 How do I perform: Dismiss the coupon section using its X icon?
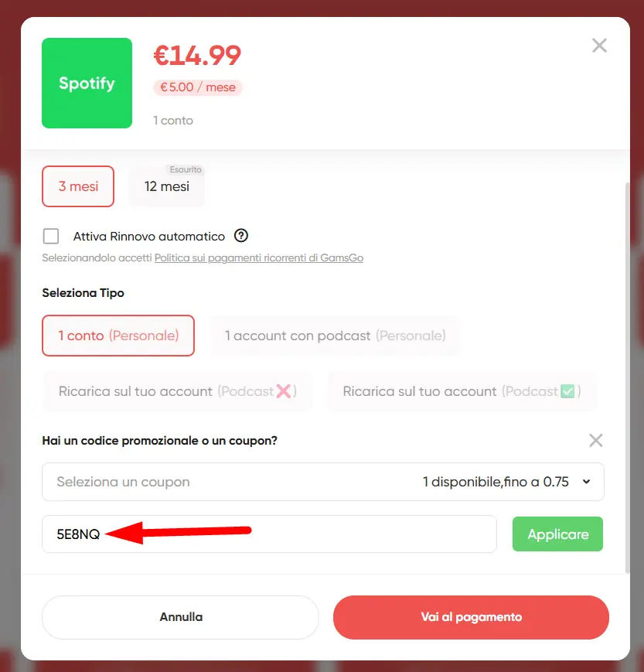595,440
